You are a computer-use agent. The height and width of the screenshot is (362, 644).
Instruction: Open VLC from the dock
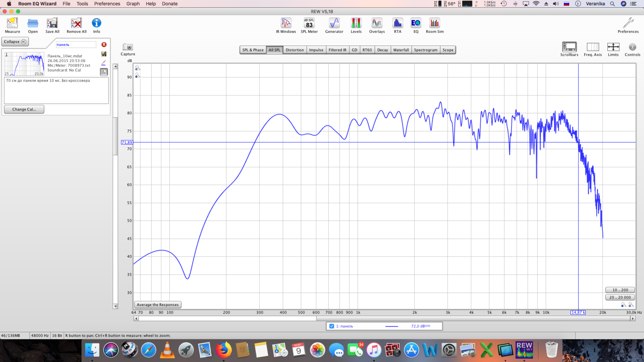tap(167, 350)
